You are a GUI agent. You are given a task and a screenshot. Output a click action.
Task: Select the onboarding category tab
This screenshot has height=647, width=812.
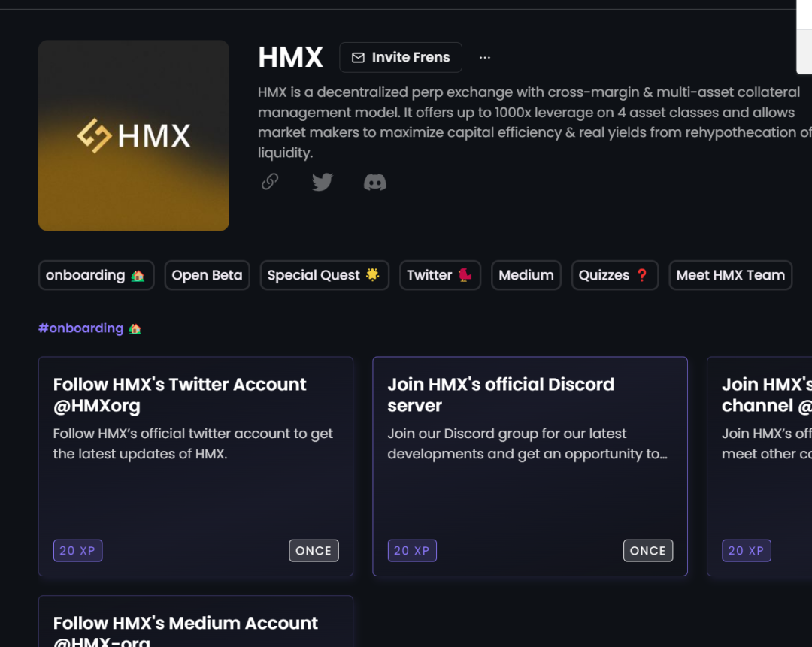(x=96, y=275)
